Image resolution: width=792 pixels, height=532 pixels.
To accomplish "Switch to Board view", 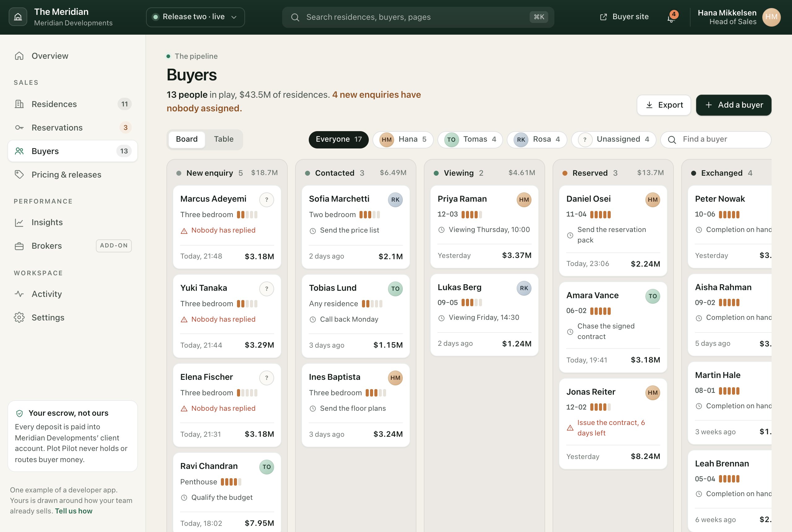I will click(x=187, y=139).
